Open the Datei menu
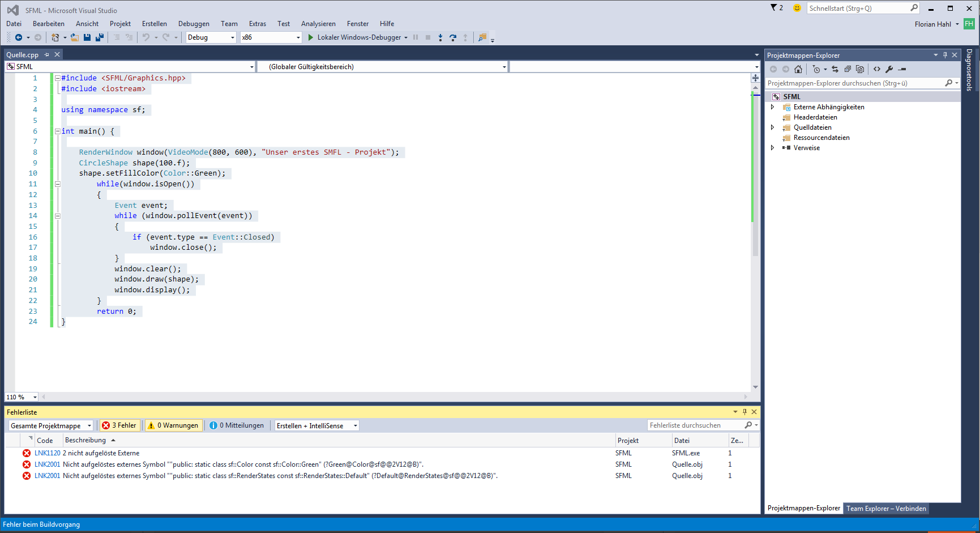 [14, 24]
